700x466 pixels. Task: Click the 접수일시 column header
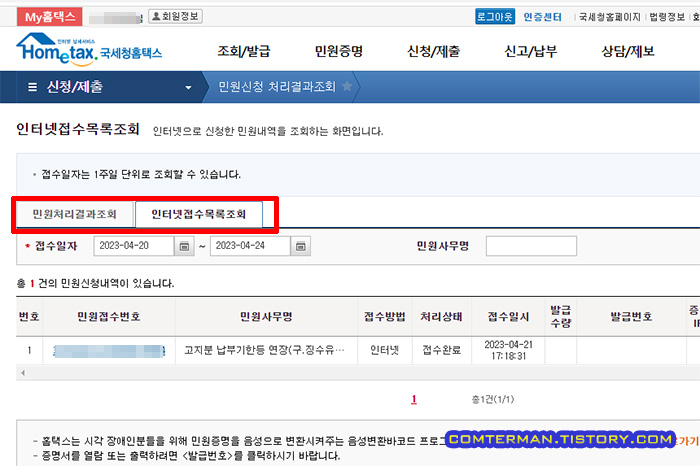pyautogui.click(x=508, y=317)
